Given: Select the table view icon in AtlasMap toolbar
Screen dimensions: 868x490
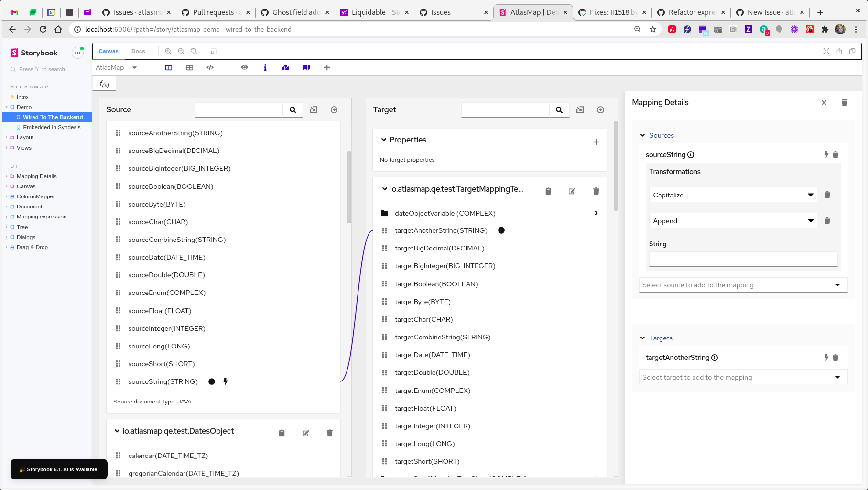Looking at the screenshot, I should click(190, 67).
